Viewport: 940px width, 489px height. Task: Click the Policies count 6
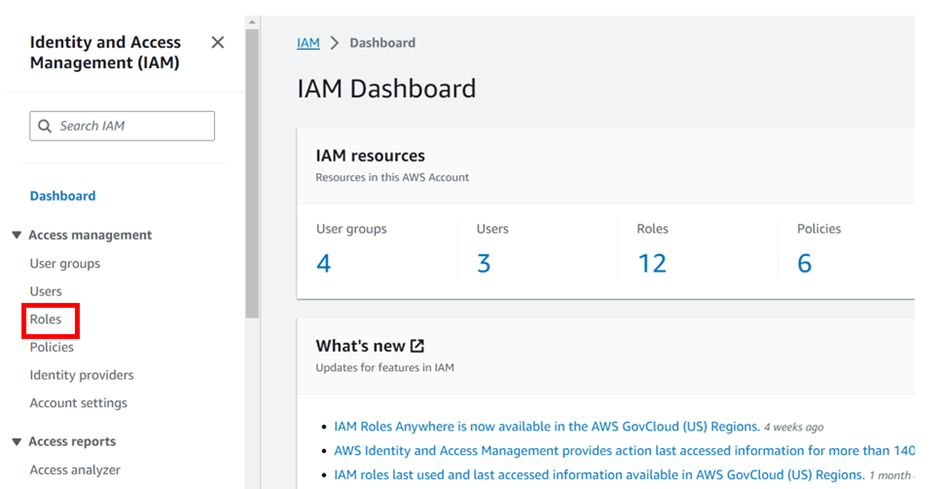[x=804, y=263]
